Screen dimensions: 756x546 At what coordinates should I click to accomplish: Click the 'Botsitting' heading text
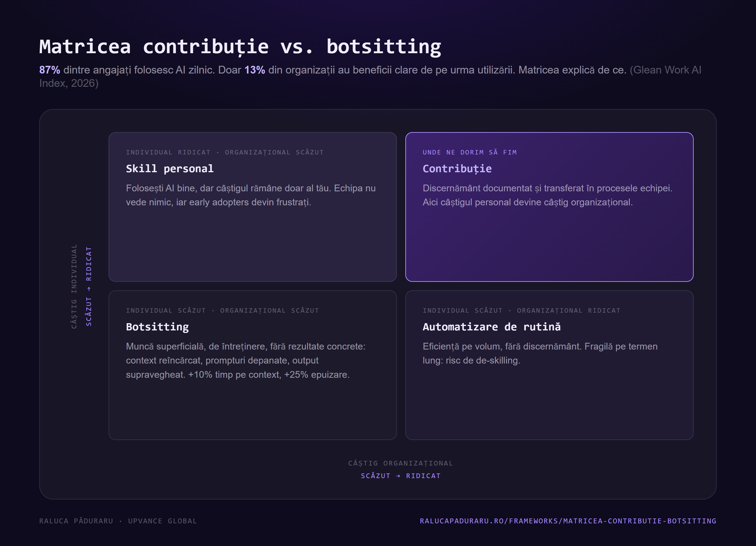(x=157, y=327)
